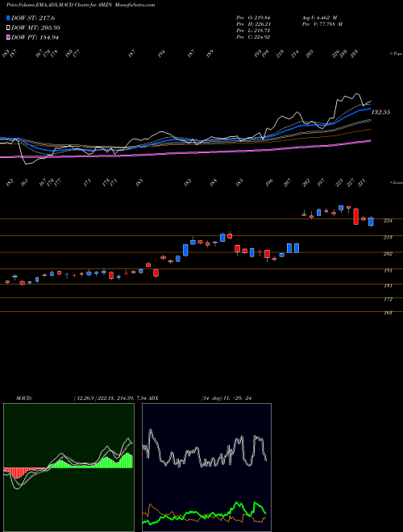Click the 'Pre C: 224.92' close value

click(x=253, y=37)
